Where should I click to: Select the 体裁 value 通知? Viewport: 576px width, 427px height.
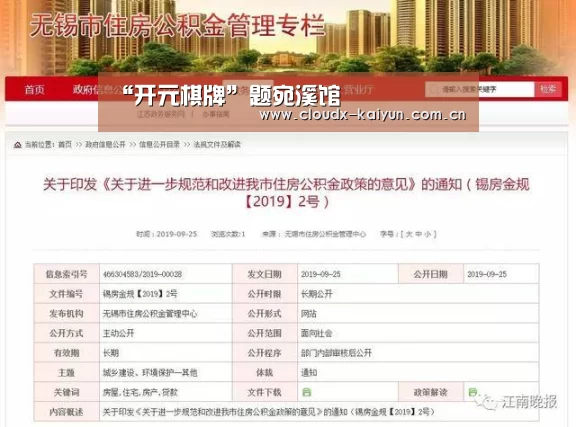[309, 373]
